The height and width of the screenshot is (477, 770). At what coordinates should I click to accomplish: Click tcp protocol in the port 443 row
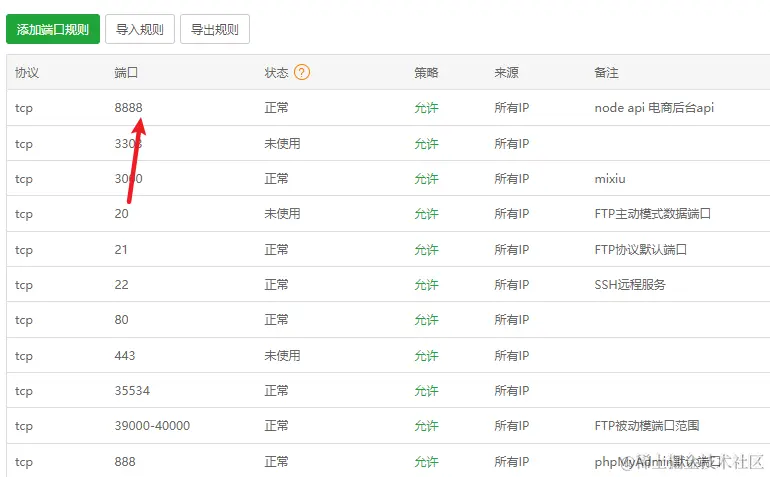[x=24, y=356]
